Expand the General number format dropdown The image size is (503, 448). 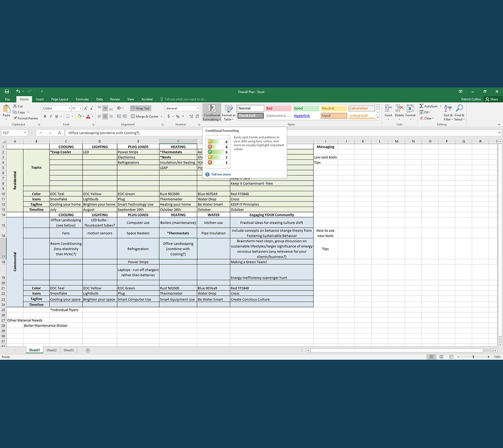click(x=198, y=108)
